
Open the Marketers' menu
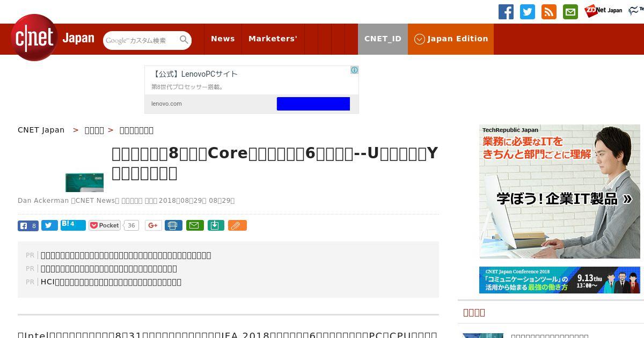[273, 39]
